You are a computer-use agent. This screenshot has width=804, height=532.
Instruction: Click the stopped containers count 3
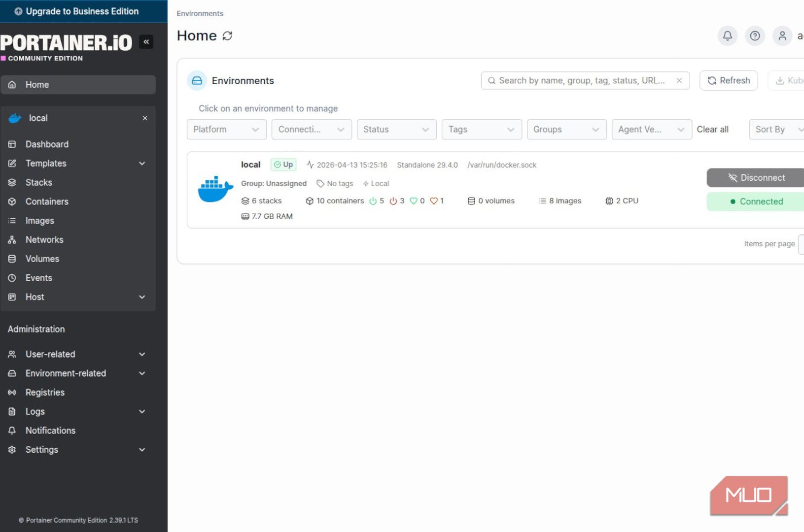click(x=397, y=201)
